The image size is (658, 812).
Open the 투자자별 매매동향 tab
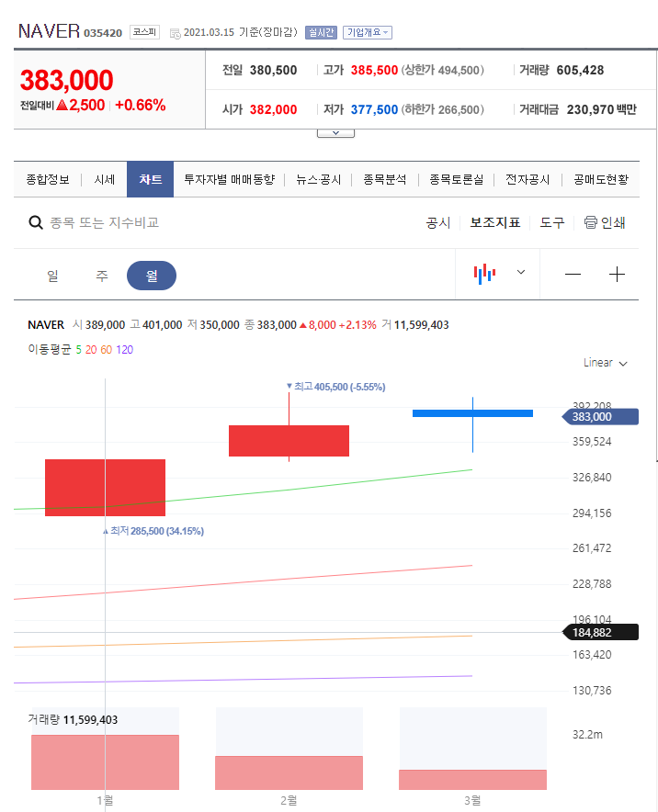click(230, 180)
